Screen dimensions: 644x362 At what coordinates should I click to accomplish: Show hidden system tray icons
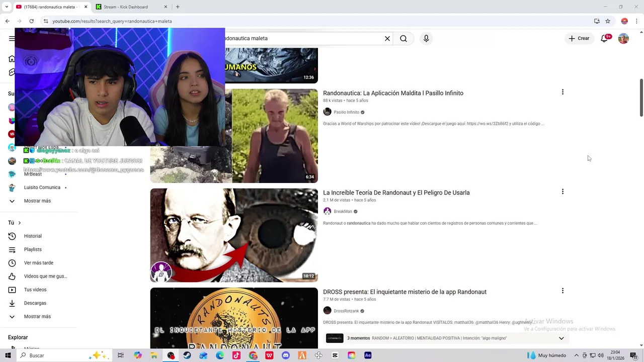point(577,355)
